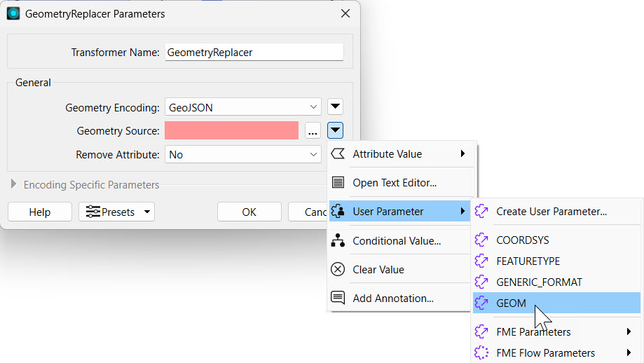Click the COORDSYS parameter gear icon

point(481,240)
